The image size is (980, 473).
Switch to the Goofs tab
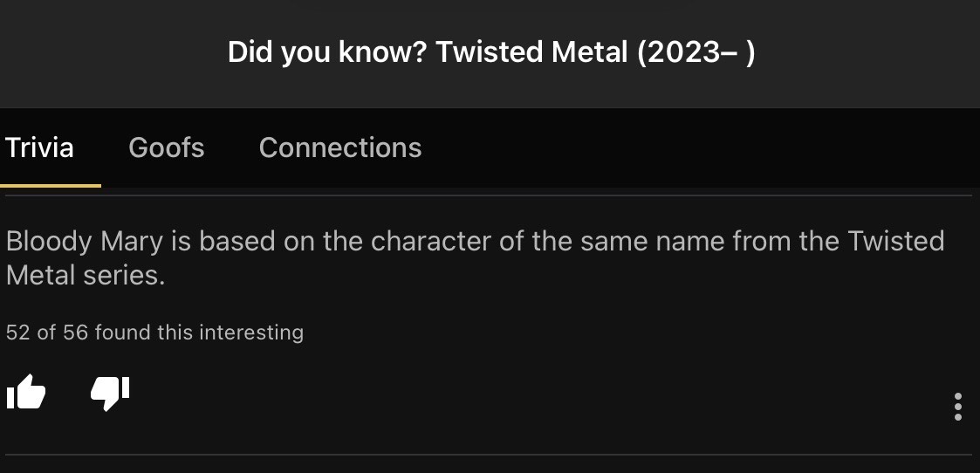click(166, 147)
